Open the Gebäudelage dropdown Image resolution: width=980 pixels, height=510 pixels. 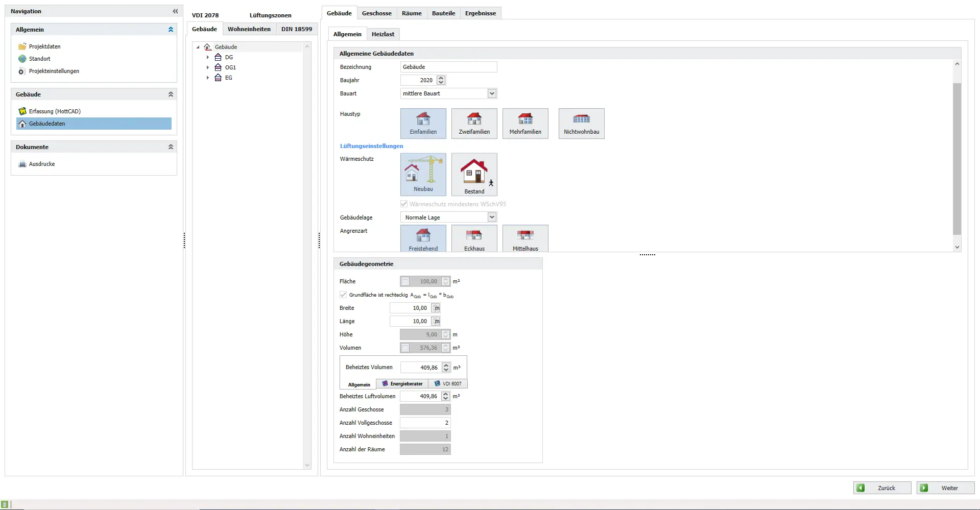click(492, 217)
